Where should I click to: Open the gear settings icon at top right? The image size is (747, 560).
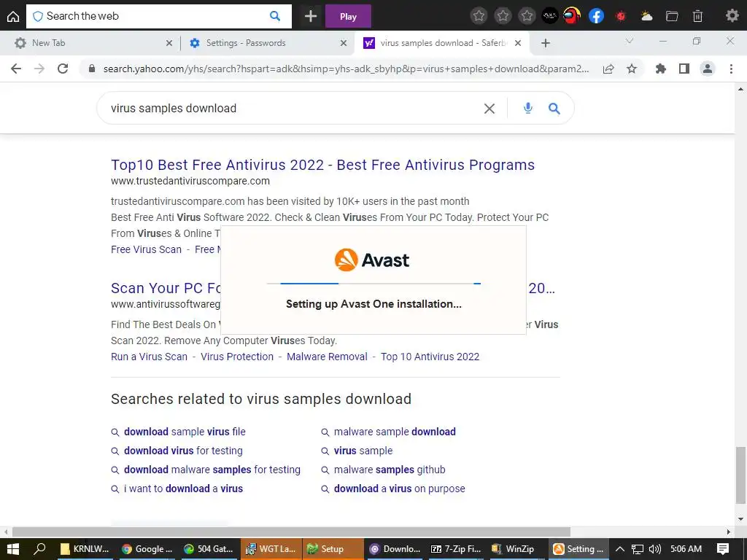pos(732,16)
